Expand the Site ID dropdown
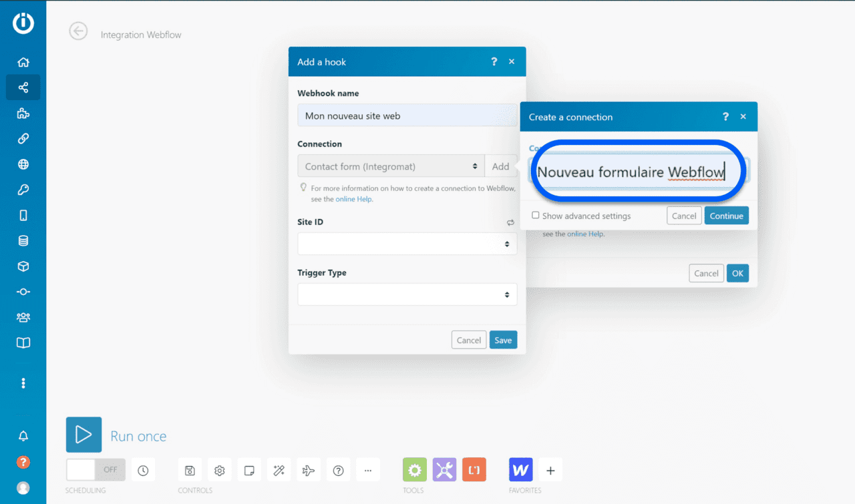855x504 pixels. [407, 244]
